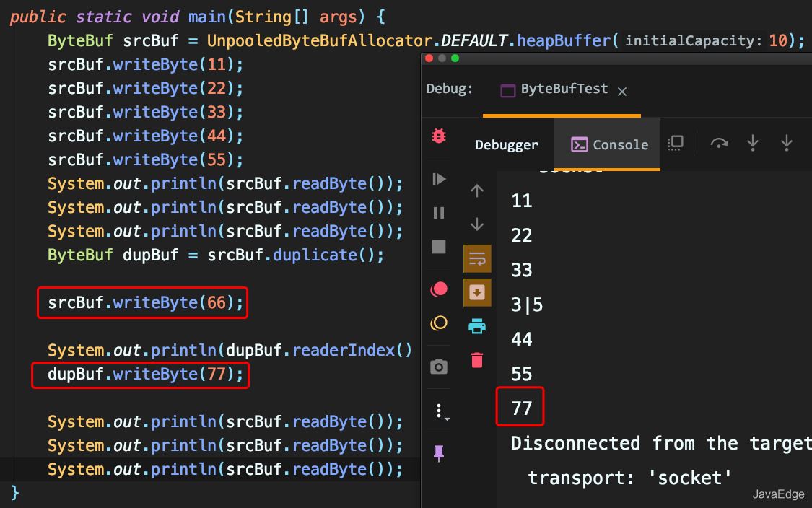
Task: Step over the current line
Action: tap(753, 143)
